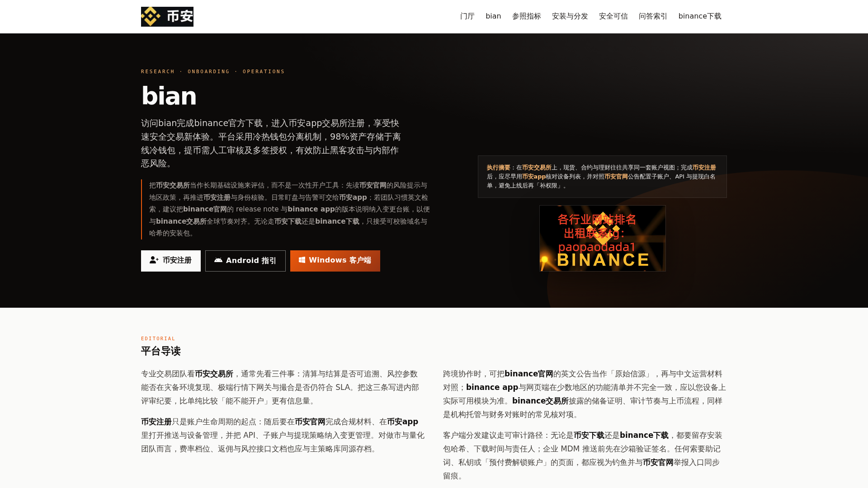Click the 平台导读 section heading
The width and height of the screenshot is (868, 488).
coord(161,351)
